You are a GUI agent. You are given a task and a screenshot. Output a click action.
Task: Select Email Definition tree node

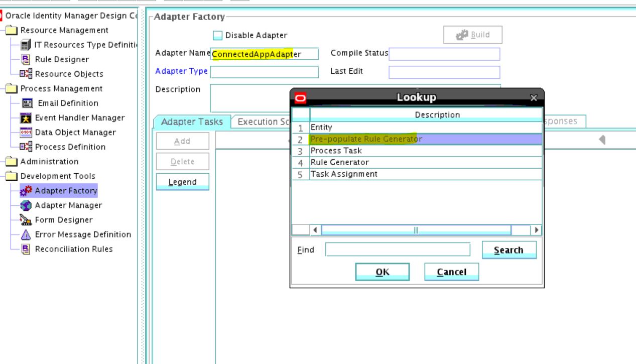(68, 103)
